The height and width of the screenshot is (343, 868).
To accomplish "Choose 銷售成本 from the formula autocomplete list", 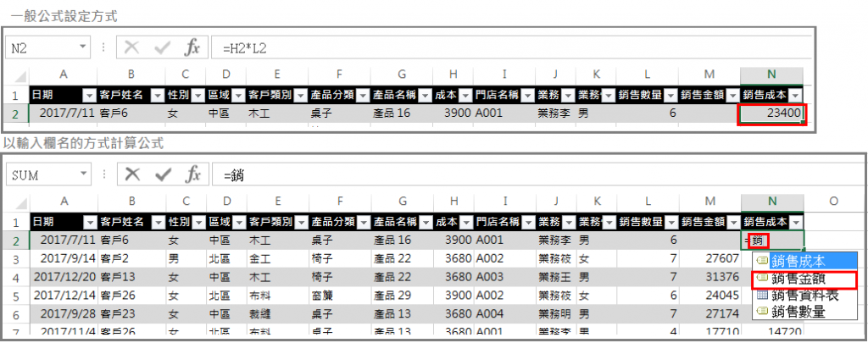I will coord(804,261).
